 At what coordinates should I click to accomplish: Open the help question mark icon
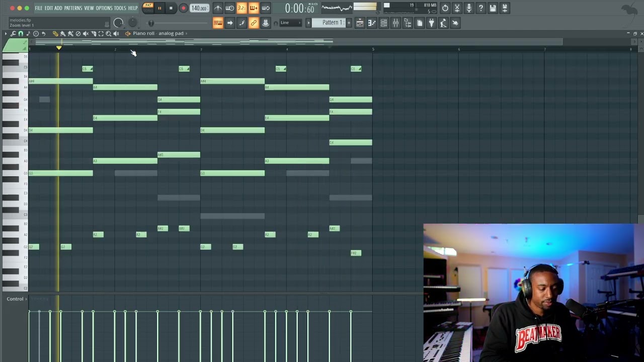tap(481, 8)
